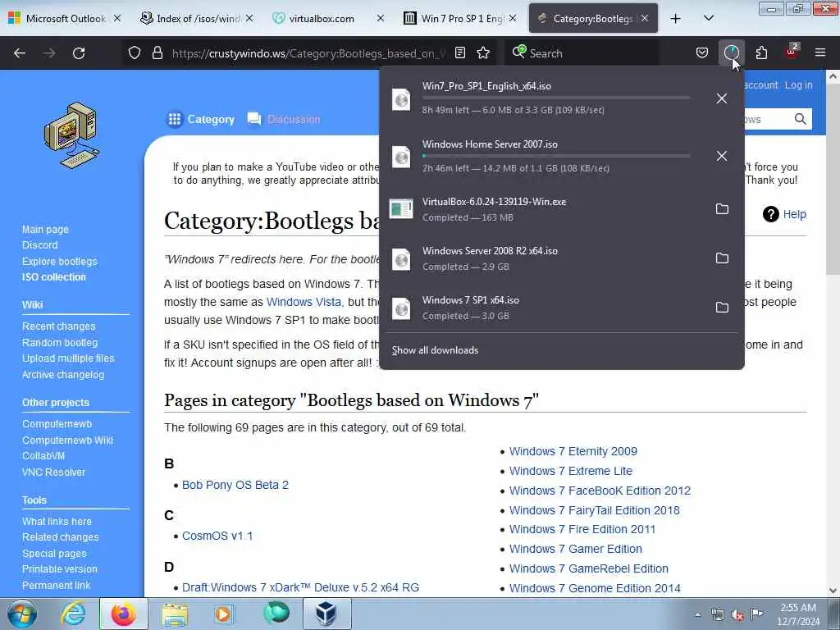The height and width of the screenshot is (630, 840).
Task: Cancel the Win7_Pro_SP1_English_x64.iso download
Action: click(722, 98)
